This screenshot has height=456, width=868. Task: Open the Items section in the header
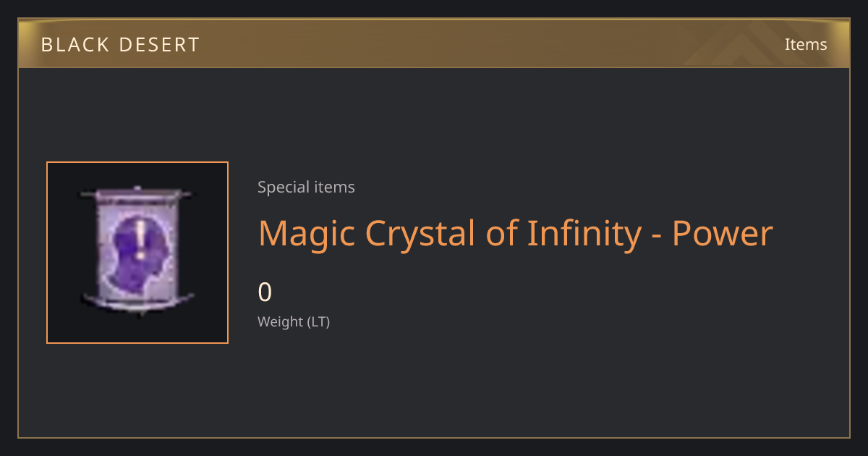806,44
